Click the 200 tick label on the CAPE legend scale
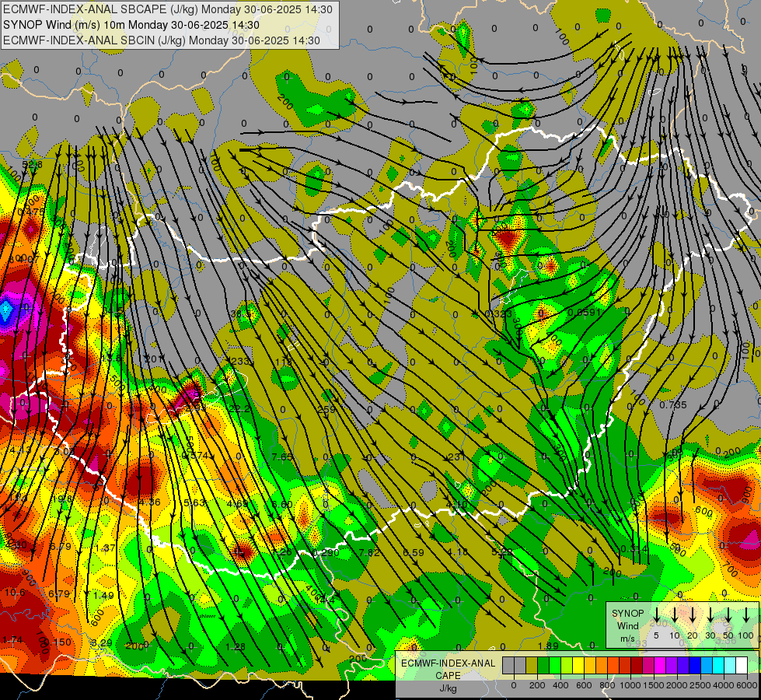The image size is (761, 700). pos(537,685)
